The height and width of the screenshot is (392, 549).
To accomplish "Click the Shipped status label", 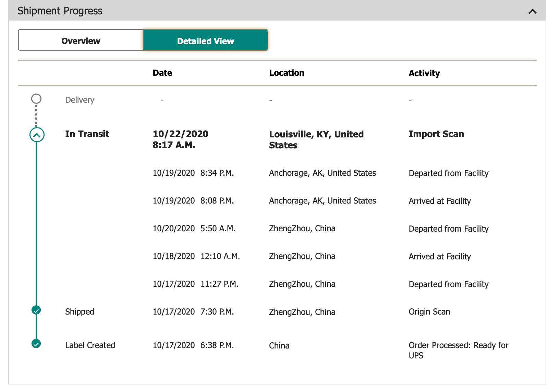I will pos(80,312).
